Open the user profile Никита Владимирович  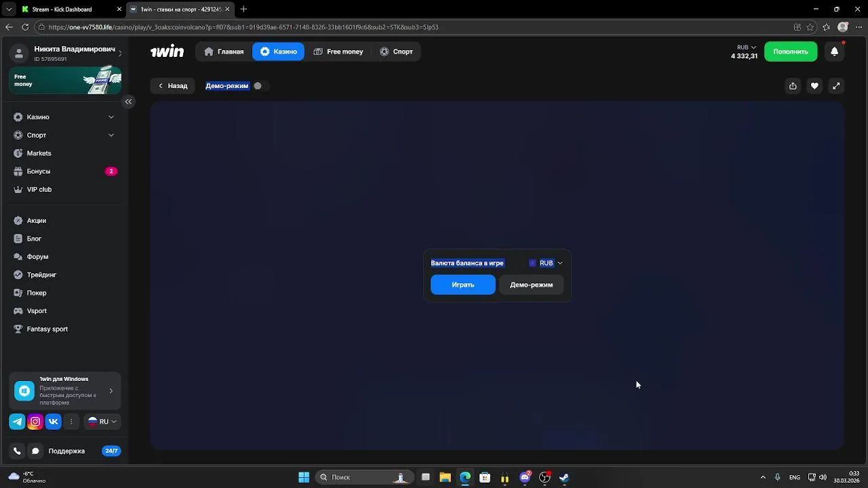coord(67,54)
